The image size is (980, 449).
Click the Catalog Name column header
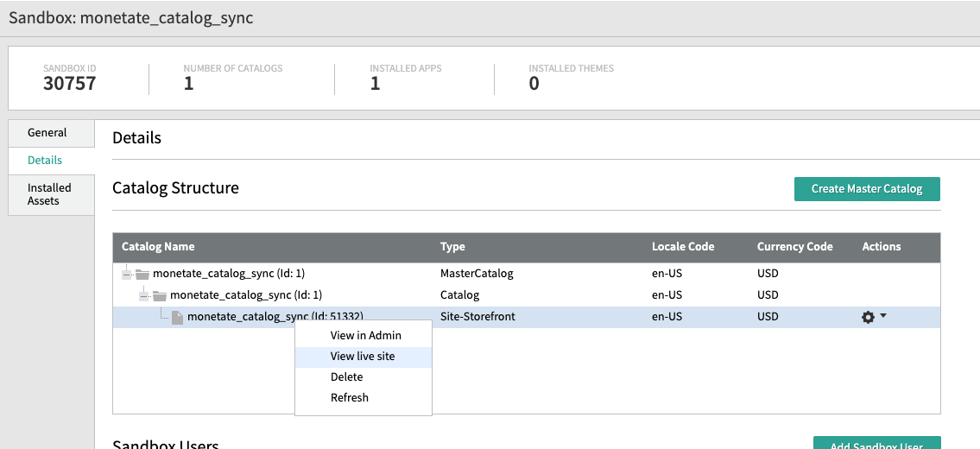click(158, 246)
